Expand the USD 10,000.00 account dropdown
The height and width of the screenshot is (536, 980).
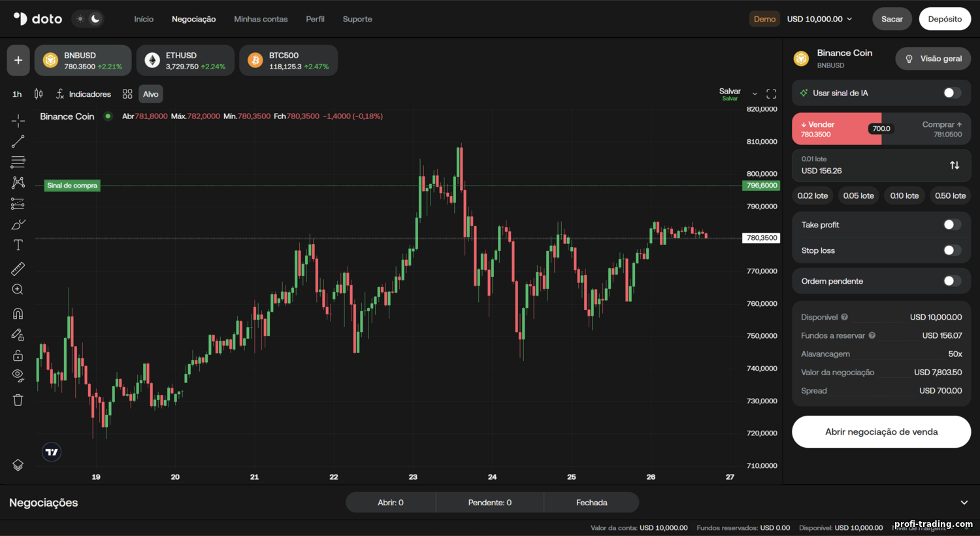(819, 19)
